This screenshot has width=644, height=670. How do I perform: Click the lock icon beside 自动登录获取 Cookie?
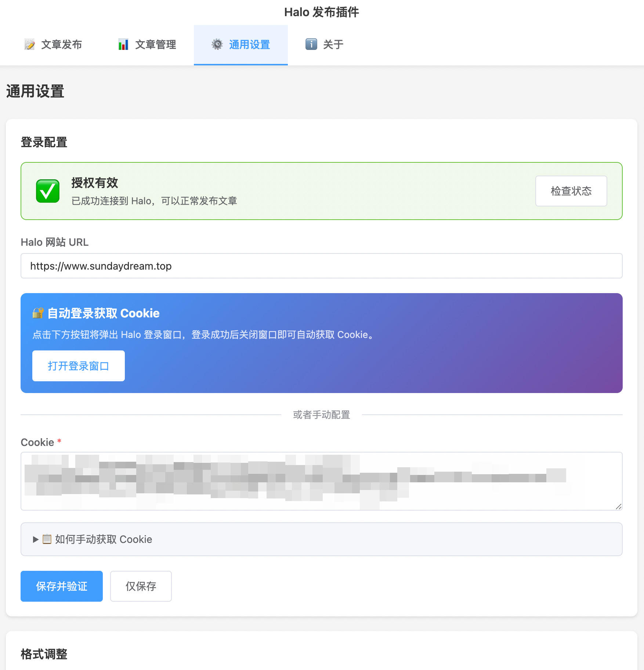pyautogui.click(x=38, y=313)
